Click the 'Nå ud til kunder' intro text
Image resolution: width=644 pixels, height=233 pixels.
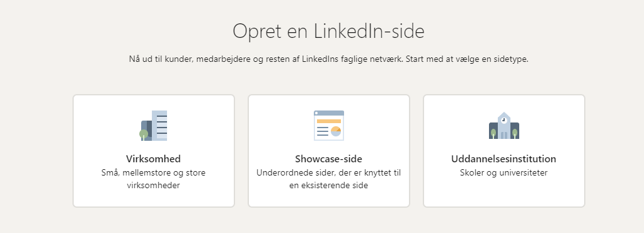(328, 59)
